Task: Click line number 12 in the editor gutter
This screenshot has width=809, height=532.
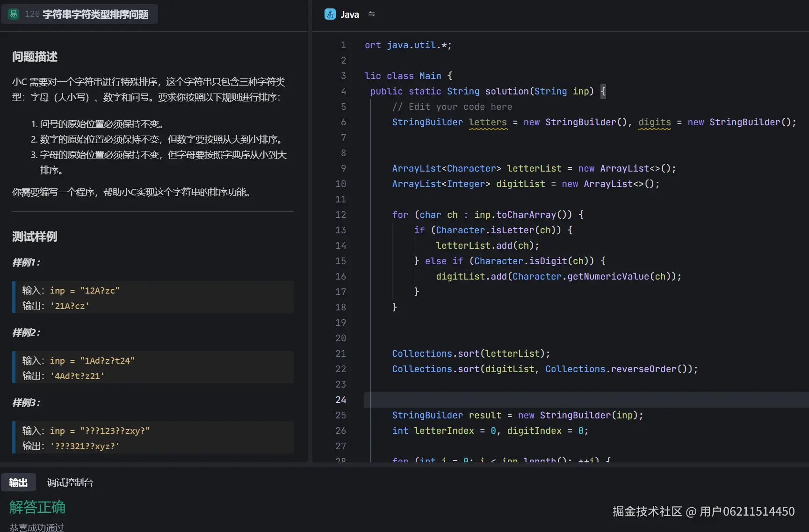Action: [341, 215]
